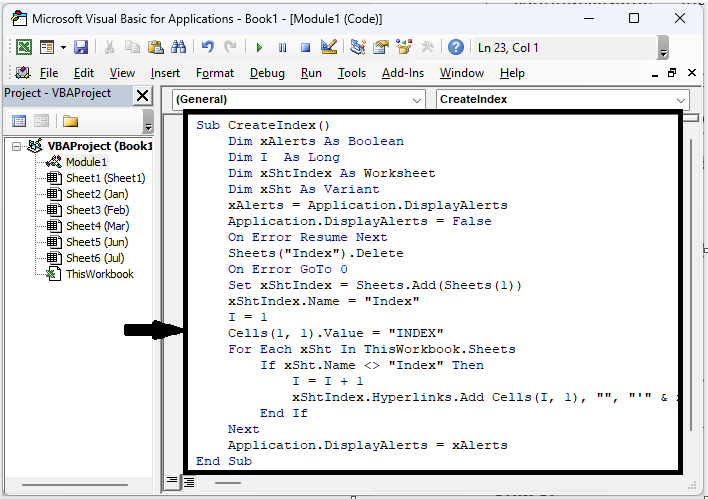Click the Project panel horizontal scrollbar

coord(75,485)
